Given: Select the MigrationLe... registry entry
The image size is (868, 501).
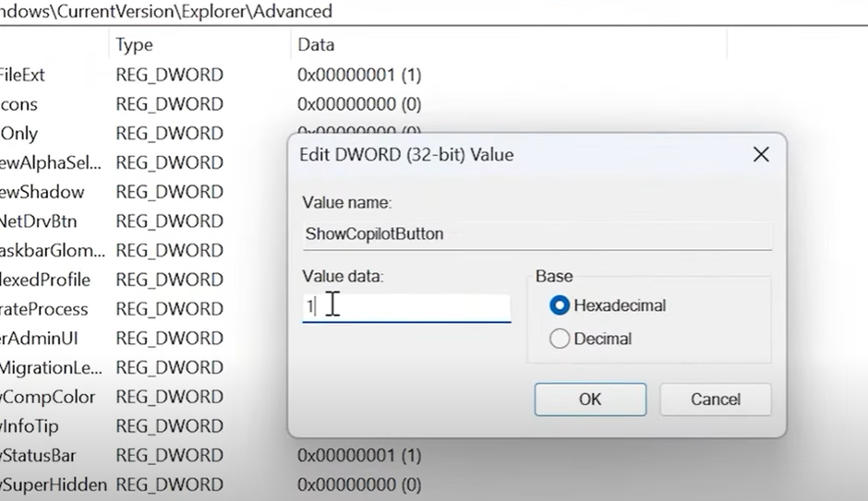Looking at the screenshot, I should tap(51, 368).
